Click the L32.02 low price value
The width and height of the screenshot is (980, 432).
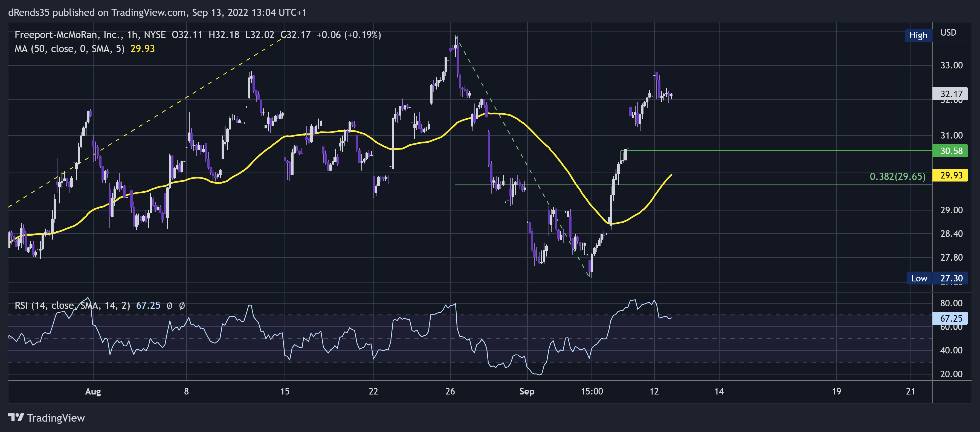(260, 35)
